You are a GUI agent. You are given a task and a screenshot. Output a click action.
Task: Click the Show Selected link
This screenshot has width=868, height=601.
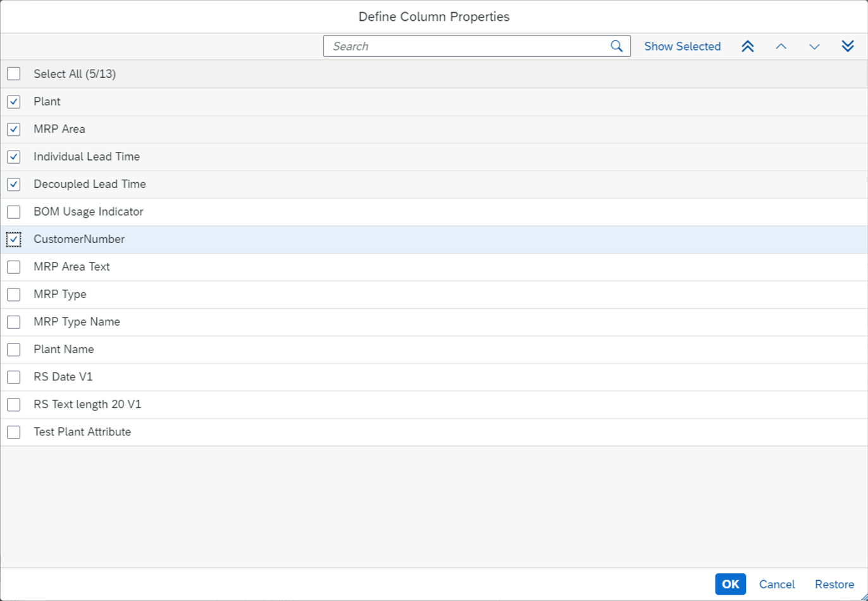pyautogui.click(x=682, y=46)
